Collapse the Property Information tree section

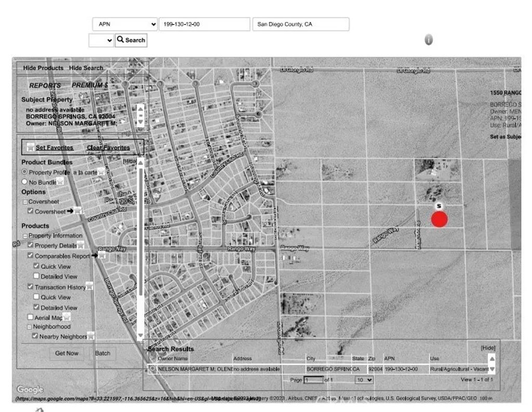(x=25, y=235)
